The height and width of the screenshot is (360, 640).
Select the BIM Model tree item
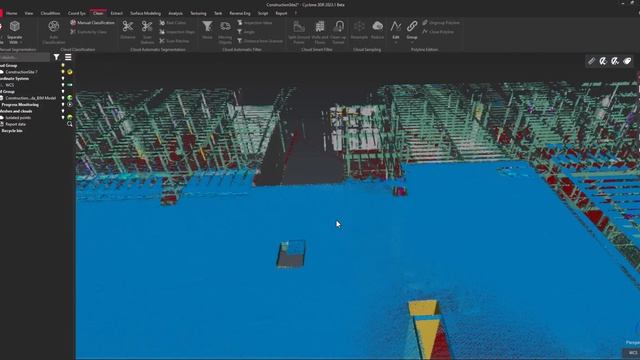31,98
